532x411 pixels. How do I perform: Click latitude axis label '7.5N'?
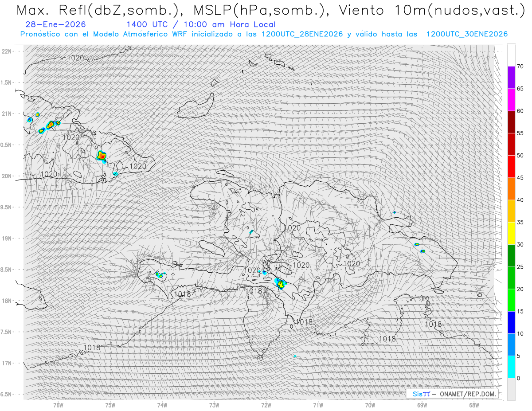[6, 332]
